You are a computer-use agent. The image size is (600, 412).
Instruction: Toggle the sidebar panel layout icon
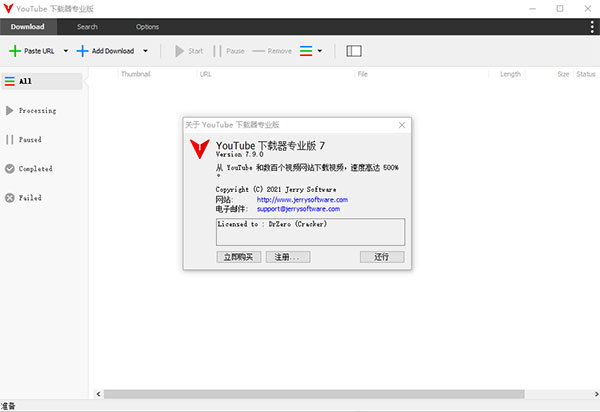[x=354, y=51]
